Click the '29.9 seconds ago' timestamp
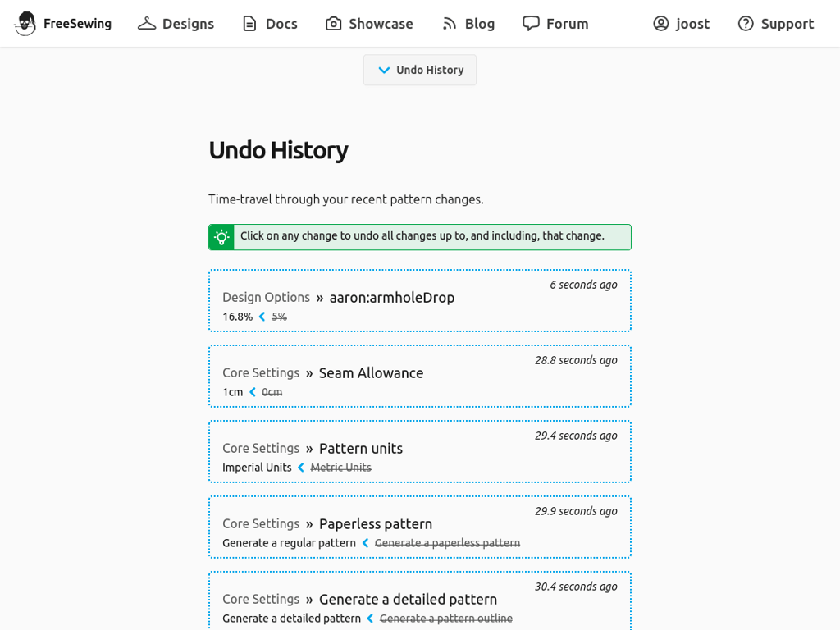The height and width of the screenshot is (630, 840). point(576,512)
